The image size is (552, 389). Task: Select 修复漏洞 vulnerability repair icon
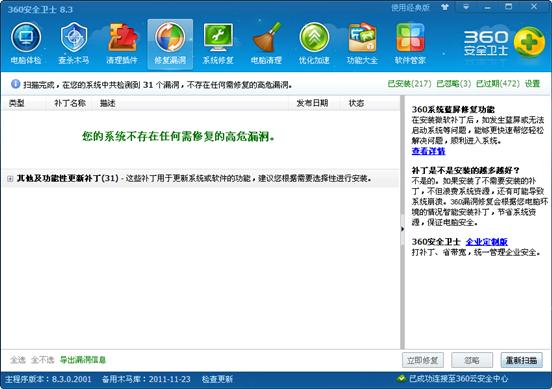pos(170,43)
